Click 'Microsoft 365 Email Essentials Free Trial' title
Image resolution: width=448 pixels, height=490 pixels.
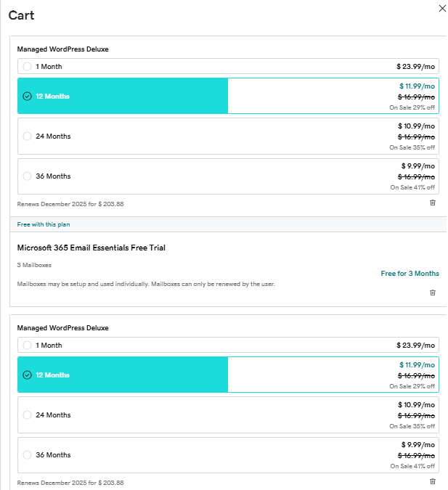[91, 248]
